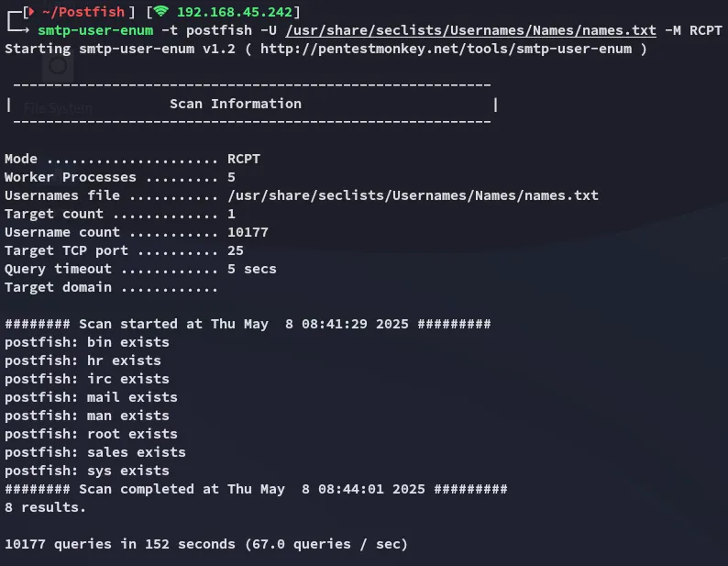The height and width of the screenshot is (566, 728).
Task: Click the smtp-user-enum command word
Action: point(95,30)
